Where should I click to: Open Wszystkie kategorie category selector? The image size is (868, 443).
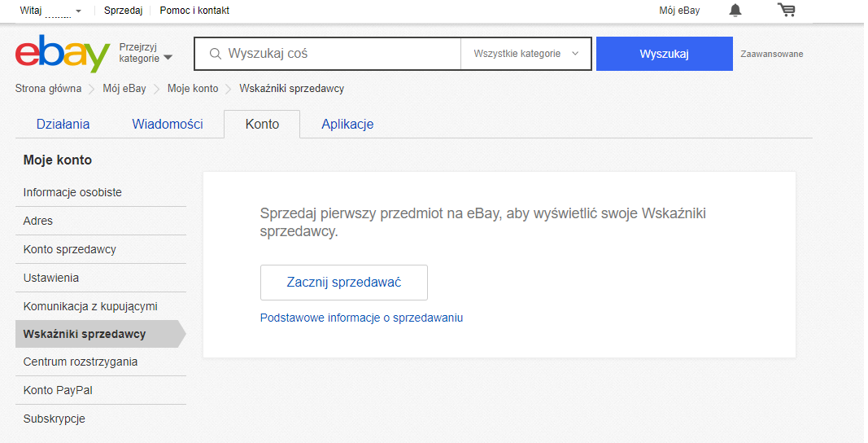(526, 54)
